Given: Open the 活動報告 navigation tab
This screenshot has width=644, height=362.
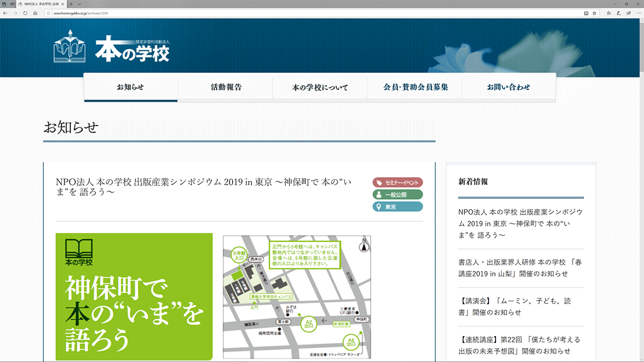Looking at the screenshot, I should [225, 87].
